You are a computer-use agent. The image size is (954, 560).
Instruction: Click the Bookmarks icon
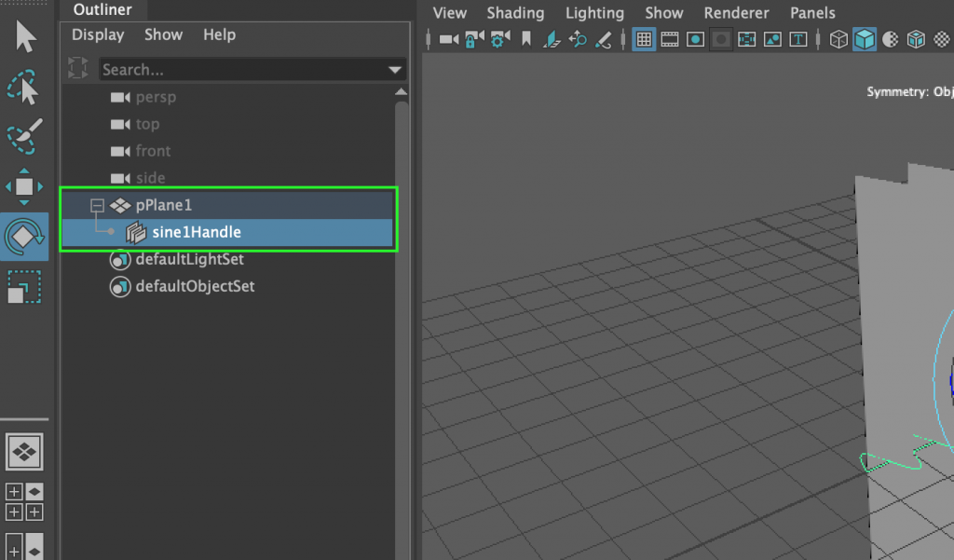(526, 39)
